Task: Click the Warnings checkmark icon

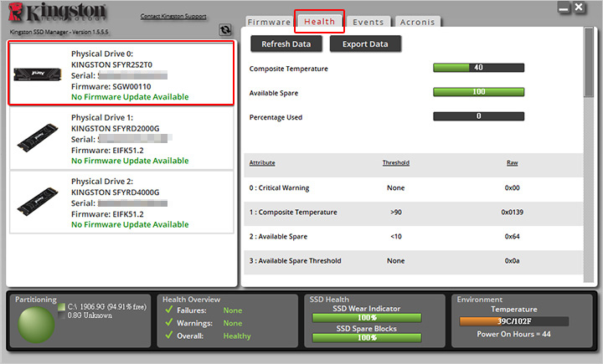Action: 168,322
